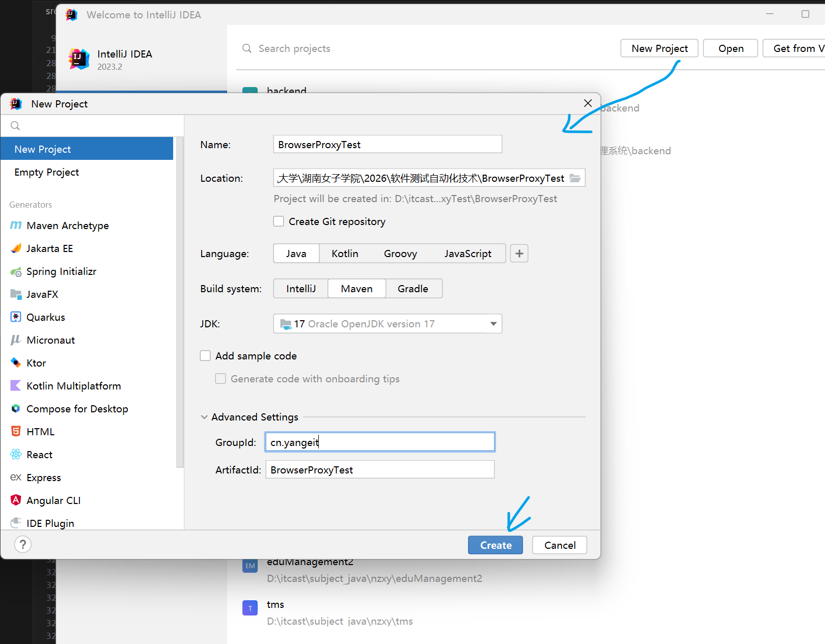The image size is (825, 644).
Task: Click the folder browse icon in Location
Action: 575,178
